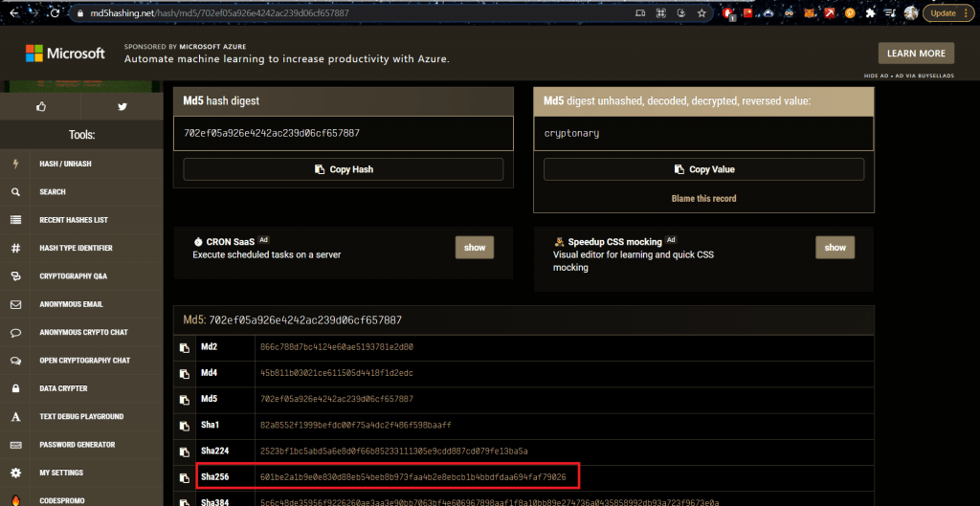
Task: Open the Hash Type Identifier tool
Action: point(76,248)
